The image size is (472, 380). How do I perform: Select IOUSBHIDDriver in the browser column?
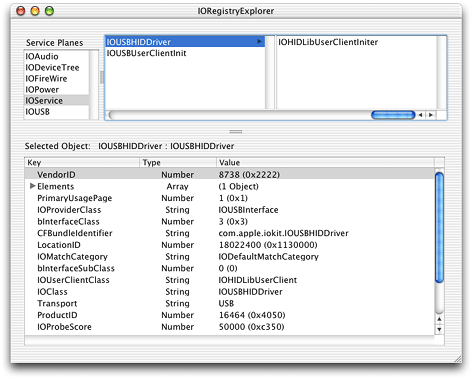coord(185,42)
